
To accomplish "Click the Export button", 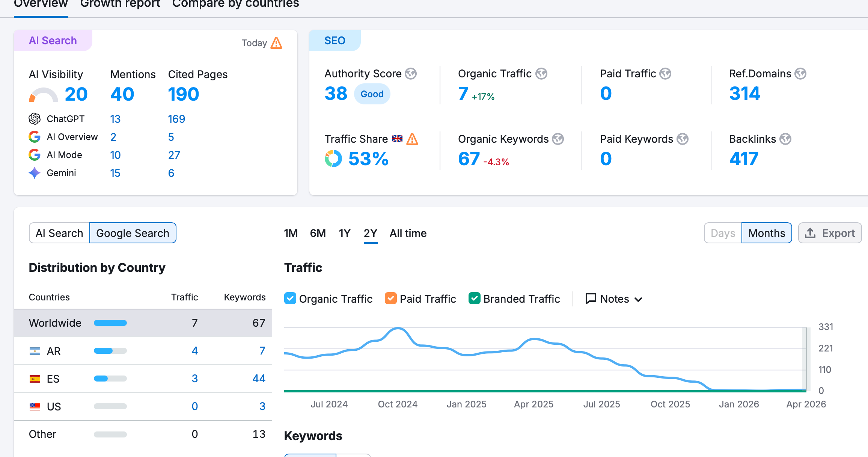I will [x=830, y=233].
